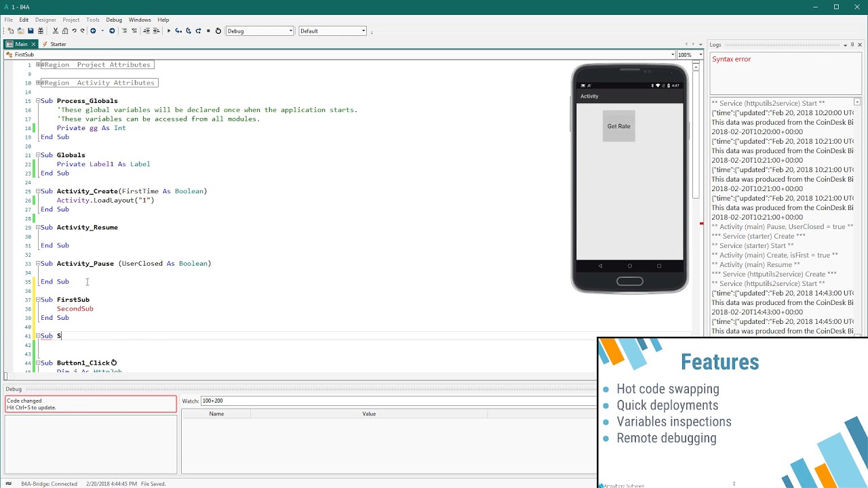Click the B4A-Bridge connection status icon
Image resolution: width=868 pixels, height=488 pixels.
pyautogui.click(x=9, y=483)
